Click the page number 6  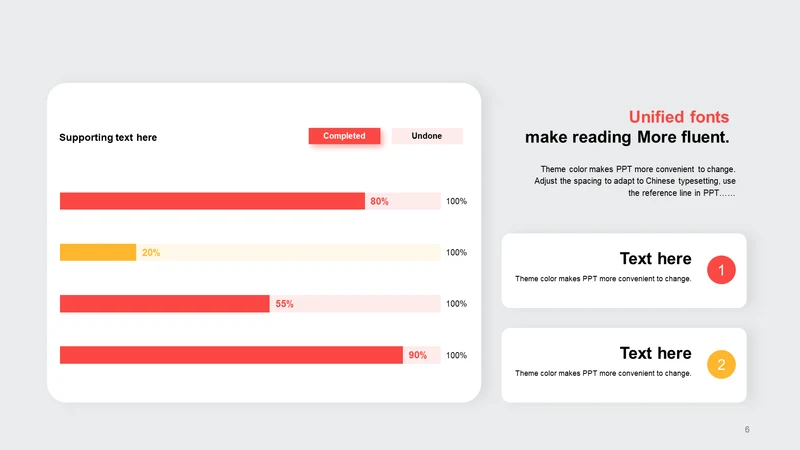(747, 430)
